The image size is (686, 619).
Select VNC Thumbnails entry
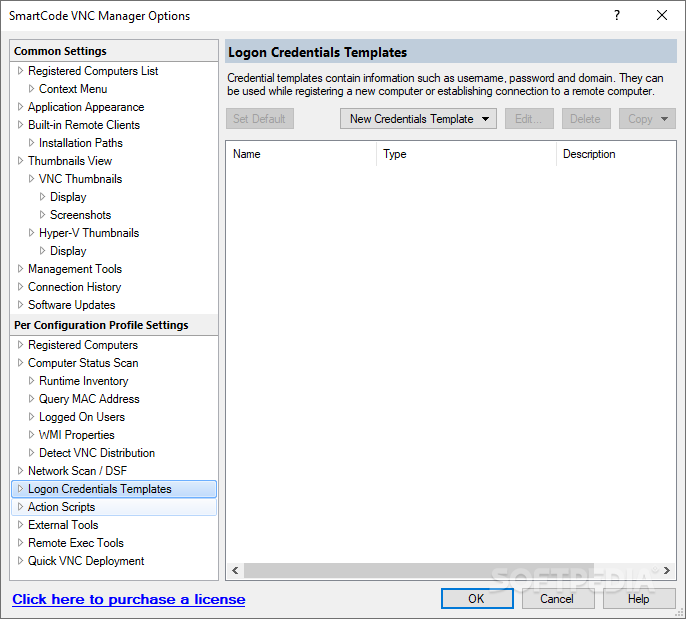[x=80, y=178]
